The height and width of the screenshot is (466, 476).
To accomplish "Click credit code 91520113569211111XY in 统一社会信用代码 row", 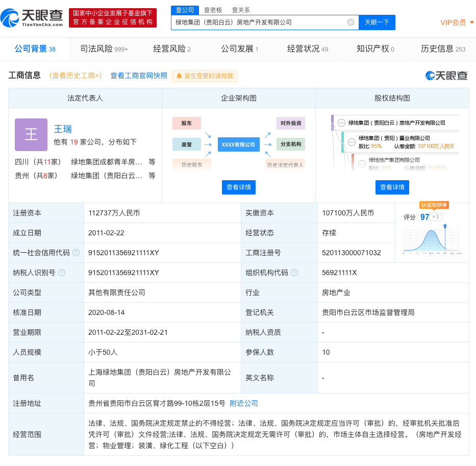I will click(123, 253).
